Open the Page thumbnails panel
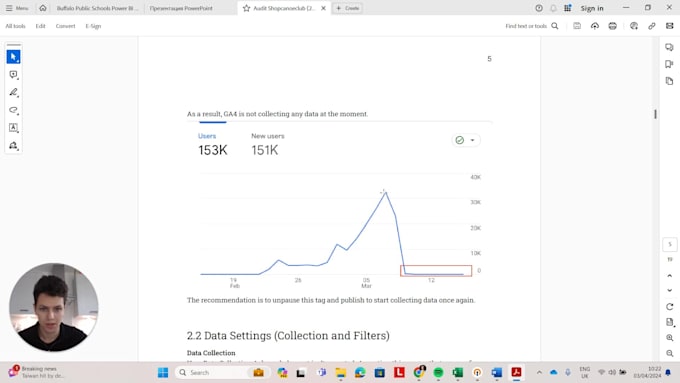 669,81
